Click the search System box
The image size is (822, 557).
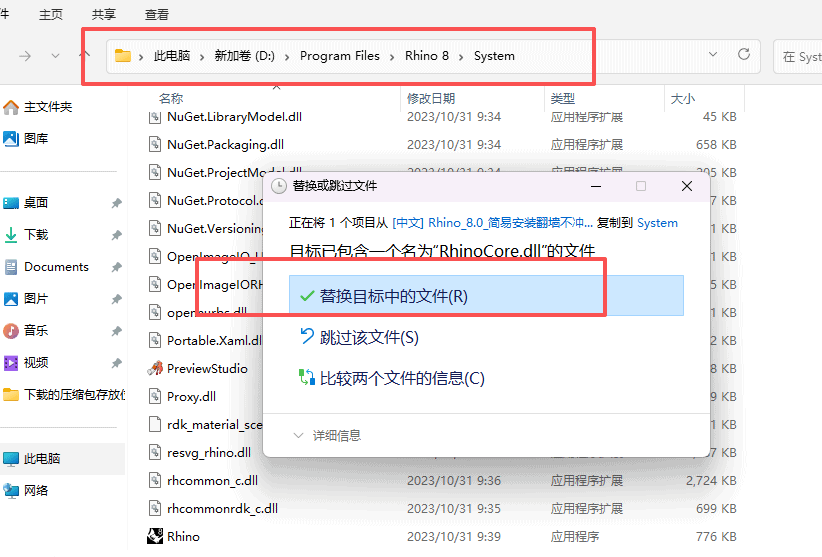(x=798, y=57)
